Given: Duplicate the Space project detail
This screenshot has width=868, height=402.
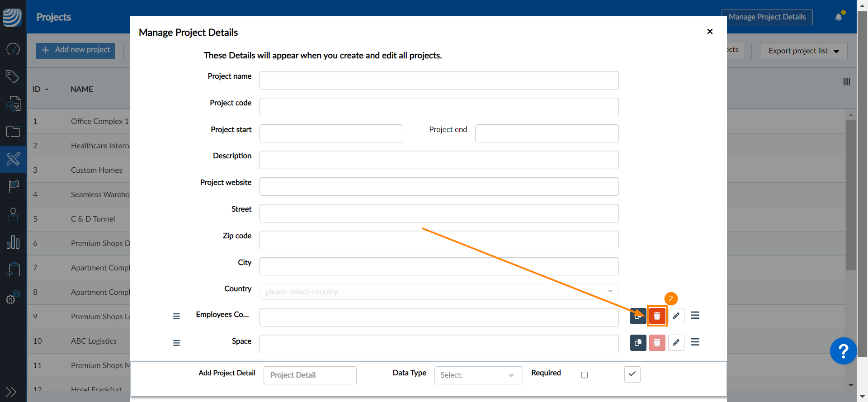Looking at the screenshot, I should pos(638,343).
